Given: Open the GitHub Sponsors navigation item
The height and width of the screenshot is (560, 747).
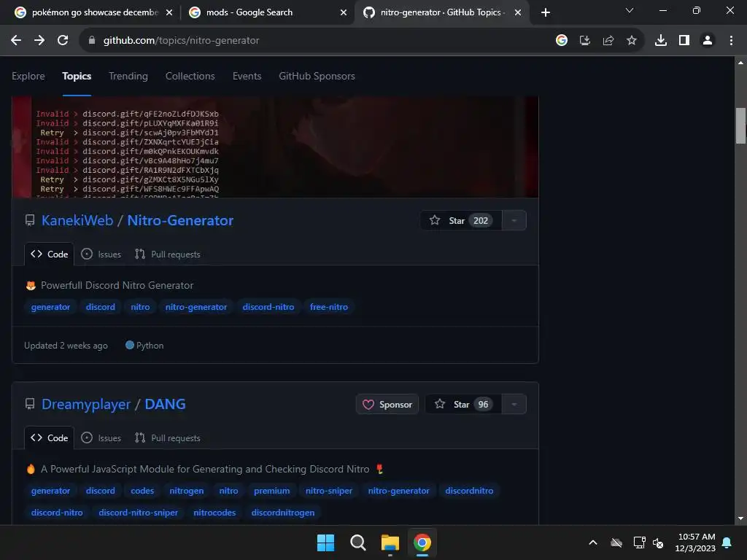Looking at the screenshot, I should click(317, 76).
